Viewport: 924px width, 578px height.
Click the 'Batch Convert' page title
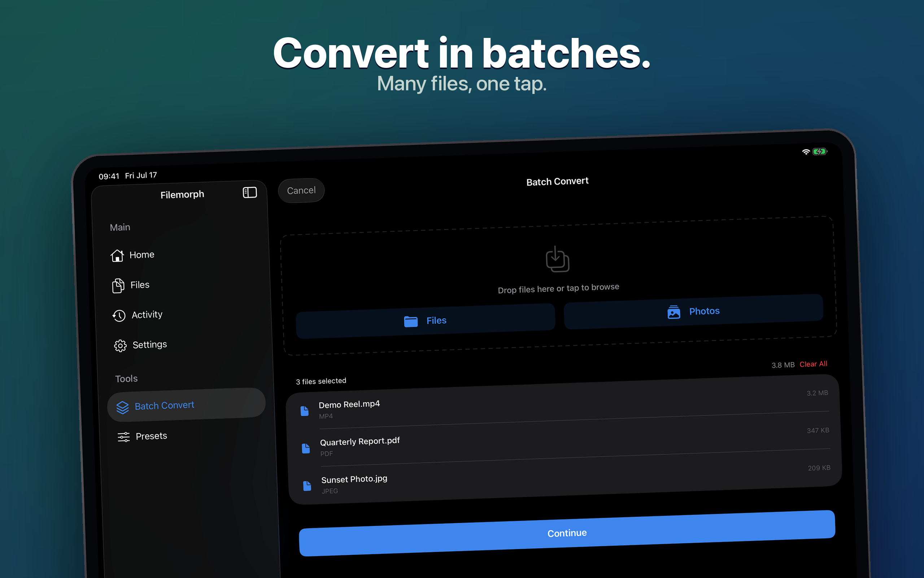pyautogui.click(x=557, y=182)
